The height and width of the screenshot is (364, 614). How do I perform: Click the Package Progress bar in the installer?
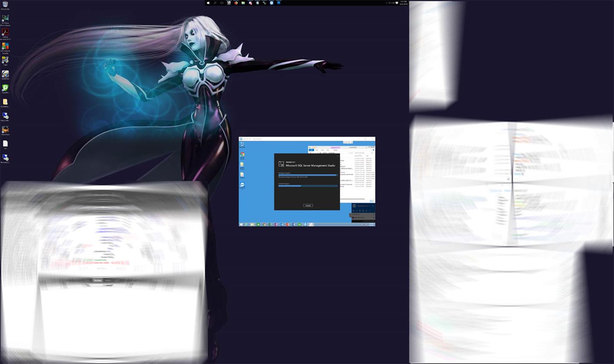(x=308, y=175)
